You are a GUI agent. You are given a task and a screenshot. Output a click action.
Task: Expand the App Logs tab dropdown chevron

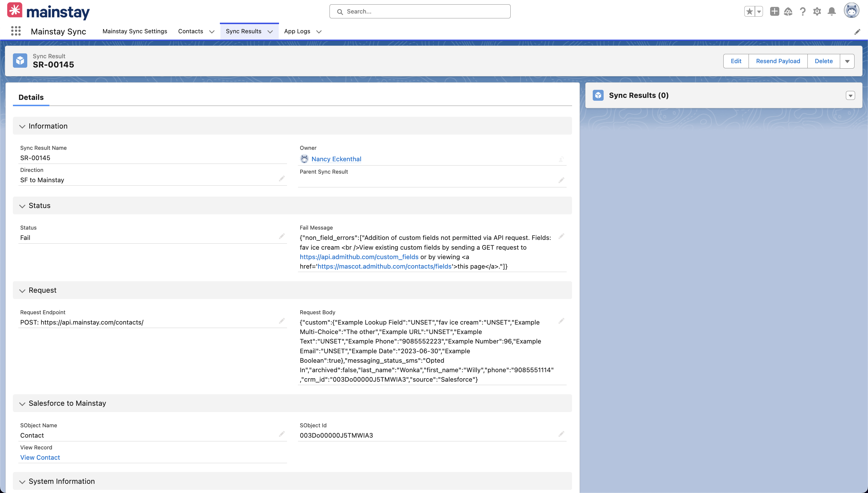(x=319, y=32)
